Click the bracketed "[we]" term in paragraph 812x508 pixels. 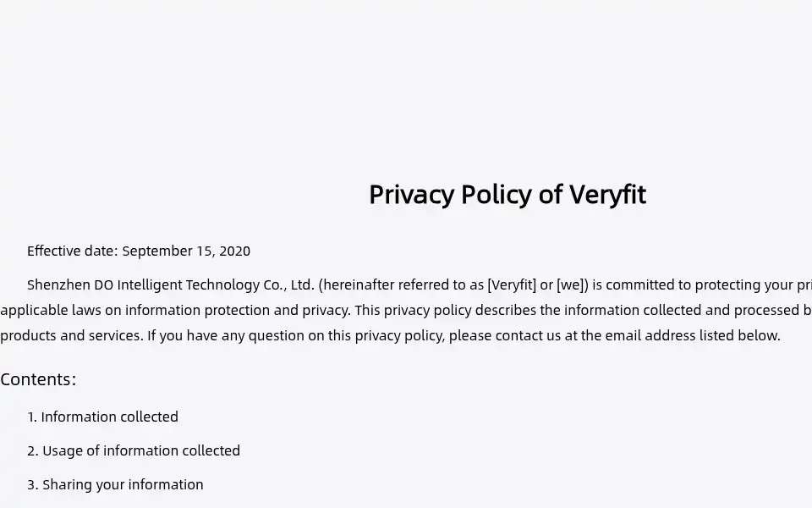pos(573,284)
